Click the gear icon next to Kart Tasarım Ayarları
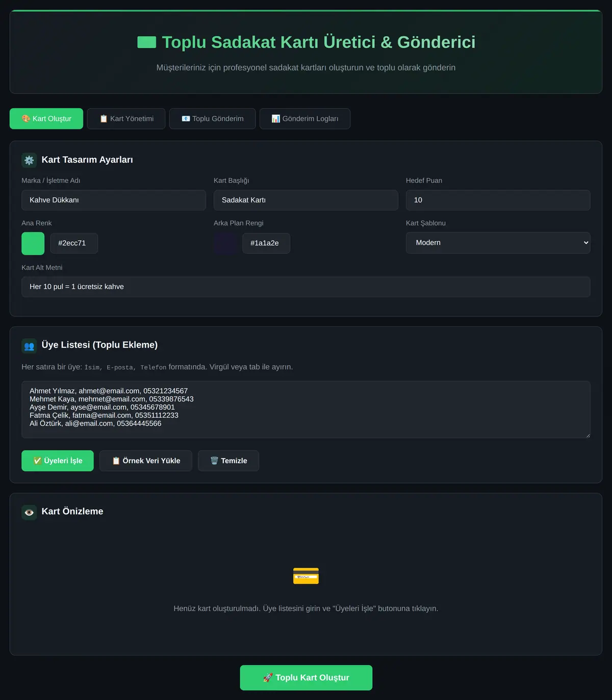The image size is (612, 700). [29, 160]
